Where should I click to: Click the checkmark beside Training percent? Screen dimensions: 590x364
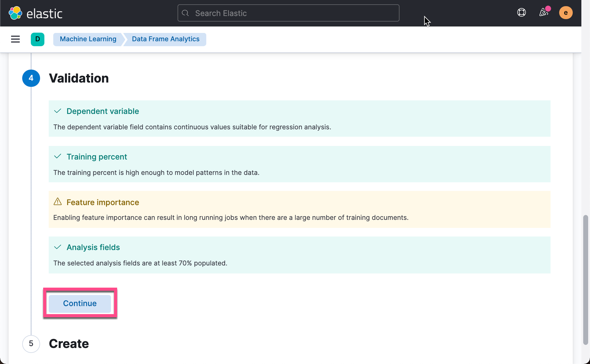tap(57, 156)
